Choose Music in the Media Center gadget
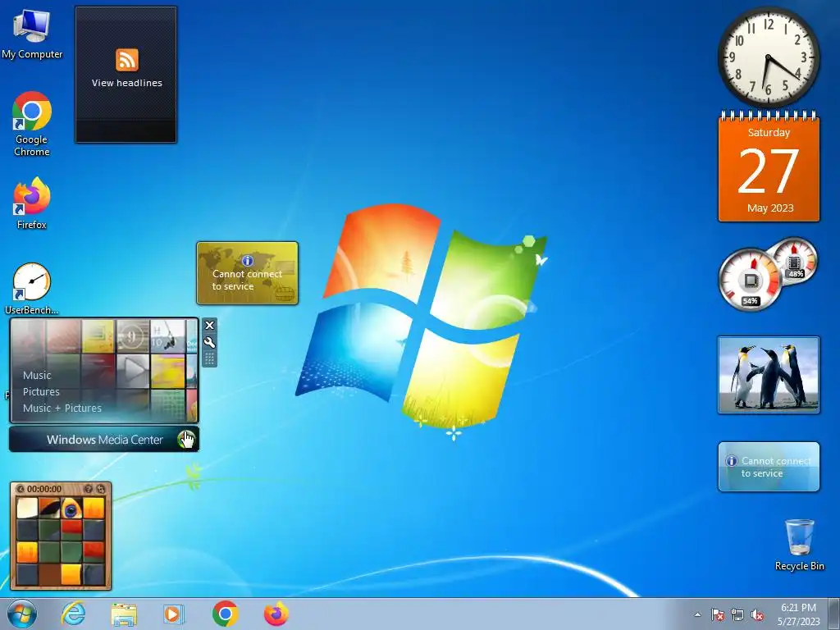 (37, 375)
